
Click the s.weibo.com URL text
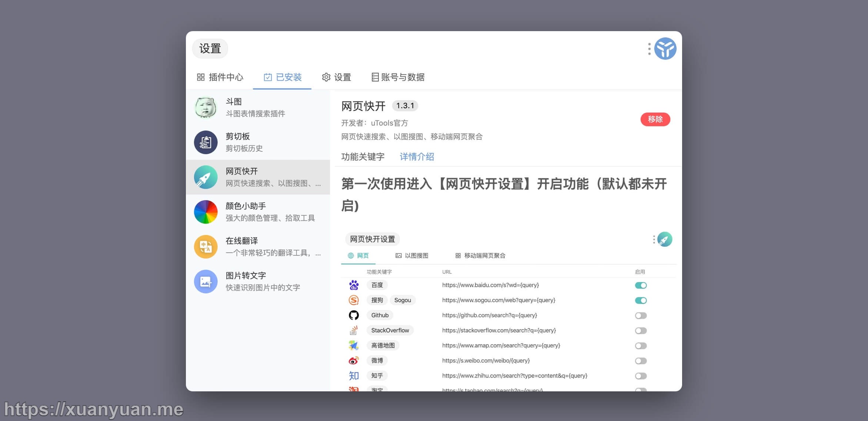[x=486, y=361]
